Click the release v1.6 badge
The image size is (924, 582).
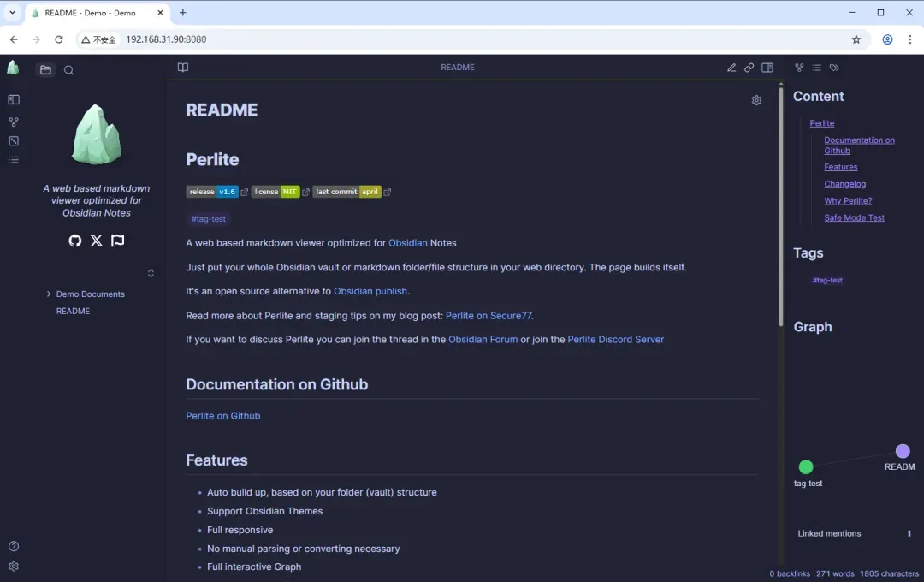pos(212,192)
